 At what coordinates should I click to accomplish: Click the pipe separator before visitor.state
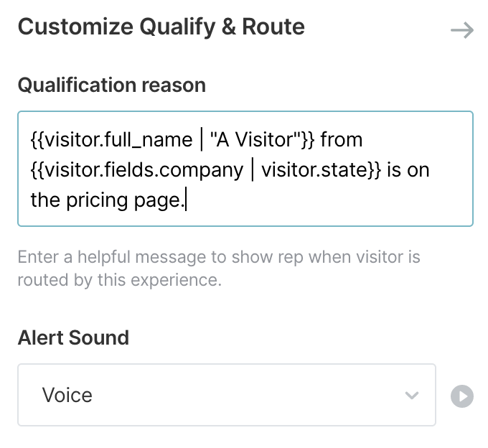[252, 170]
